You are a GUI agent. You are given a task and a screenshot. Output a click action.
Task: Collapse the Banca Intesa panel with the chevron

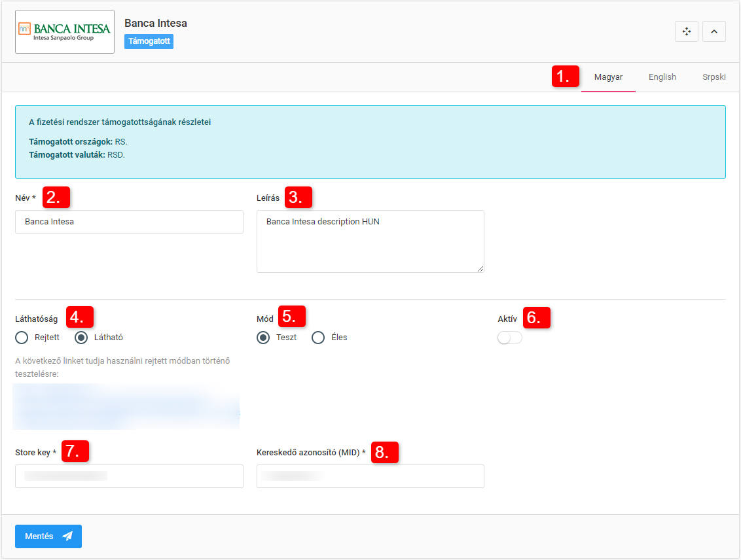tap(714, 31)
